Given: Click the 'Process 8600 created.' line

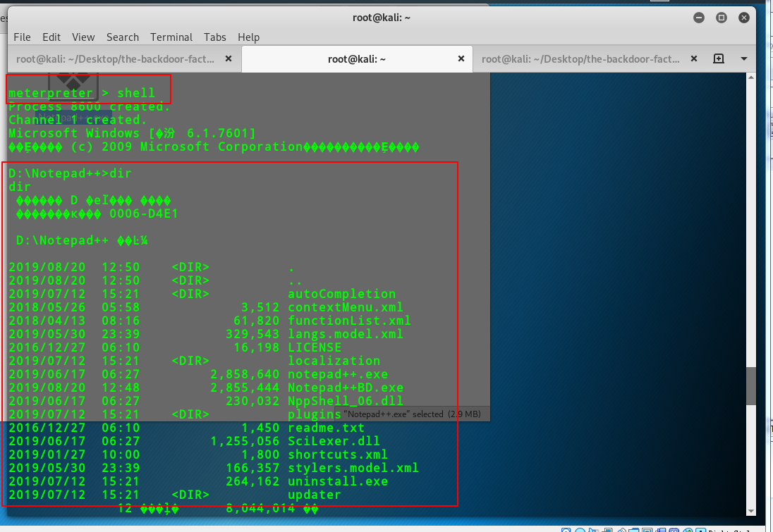Looking at the screenshot, I should pos(90,106).
